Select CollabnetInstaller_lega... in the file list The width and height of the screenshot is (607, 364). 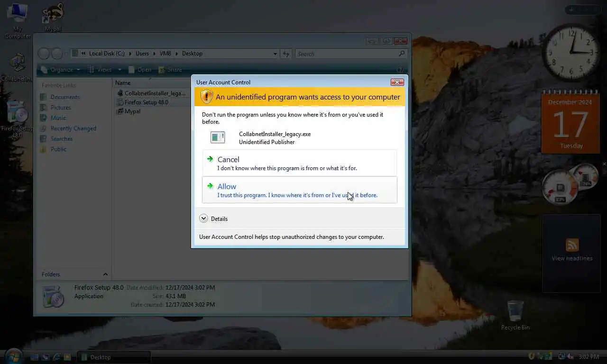tap(151, 93)
